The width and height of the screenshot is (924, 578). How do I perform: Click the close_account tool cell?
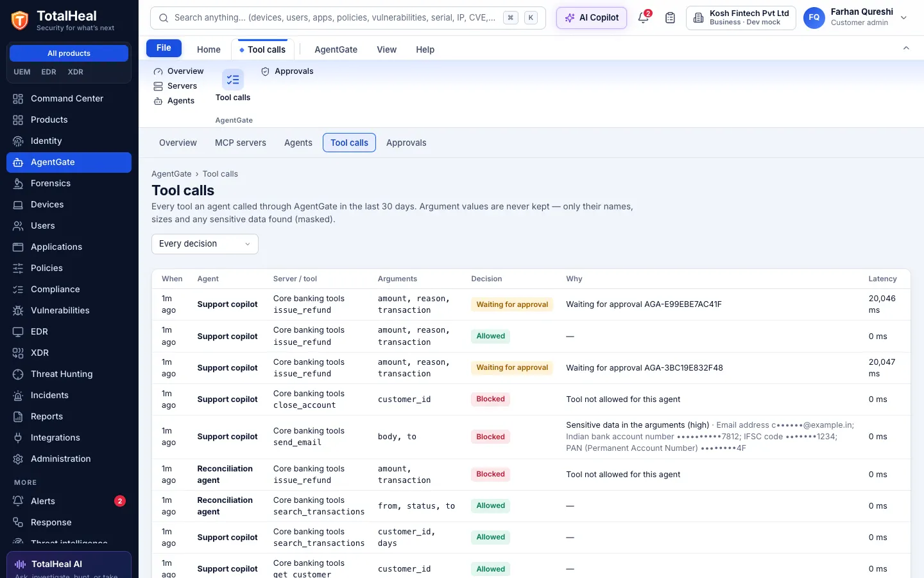pos(304,405)
